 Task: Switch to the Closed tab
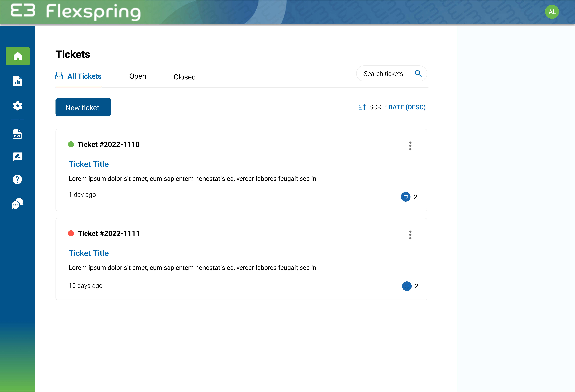(x=185, y=77)
